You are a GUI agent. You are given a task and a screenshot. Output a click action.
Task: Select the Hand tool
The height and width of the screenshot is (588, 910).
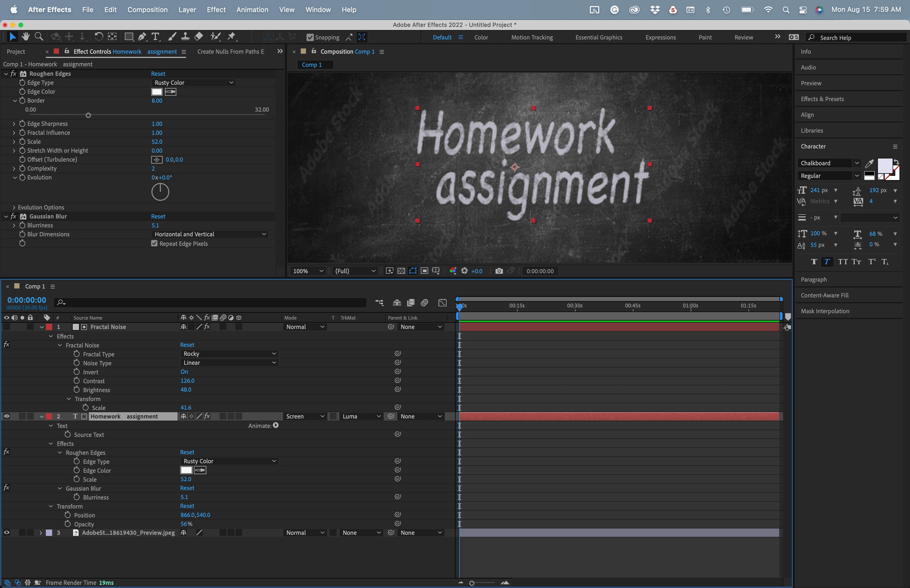click(x=26, y=37)
